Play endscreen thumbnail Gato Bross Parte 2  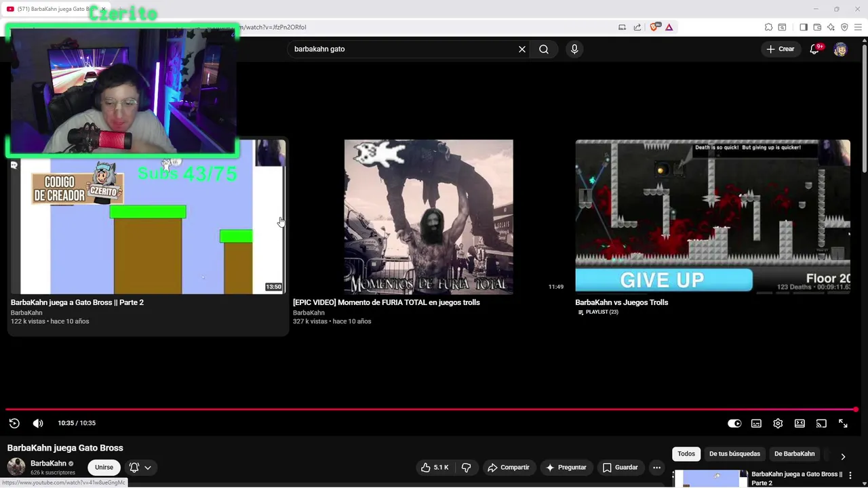pos(148,217)
